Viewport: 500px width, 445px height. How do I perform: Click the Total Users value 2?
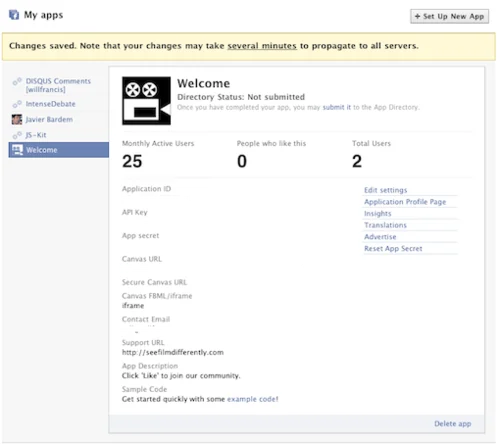[x=357, y=161]
